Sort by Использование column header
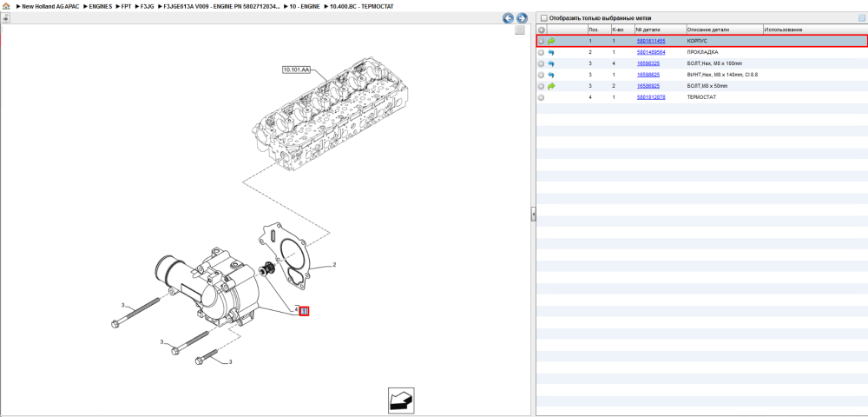Screen dimensions: 868x417 coord(815,30)
